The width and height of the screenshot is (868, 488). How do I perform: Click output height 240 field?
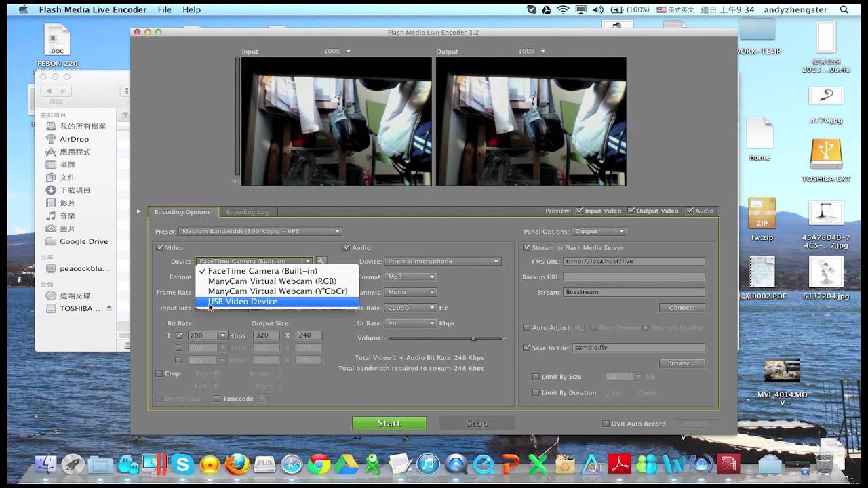point(309,335)
